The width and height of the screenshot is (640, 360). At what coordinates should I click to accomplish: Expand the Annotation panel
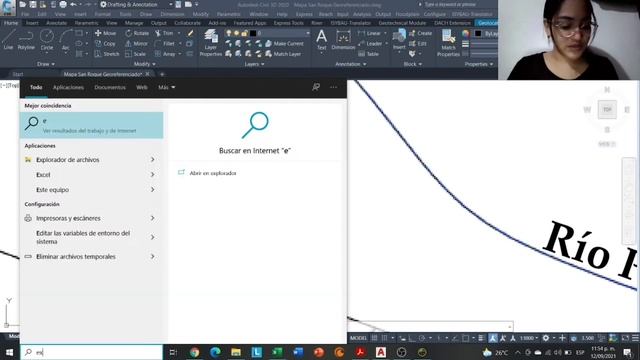point(351,64)
